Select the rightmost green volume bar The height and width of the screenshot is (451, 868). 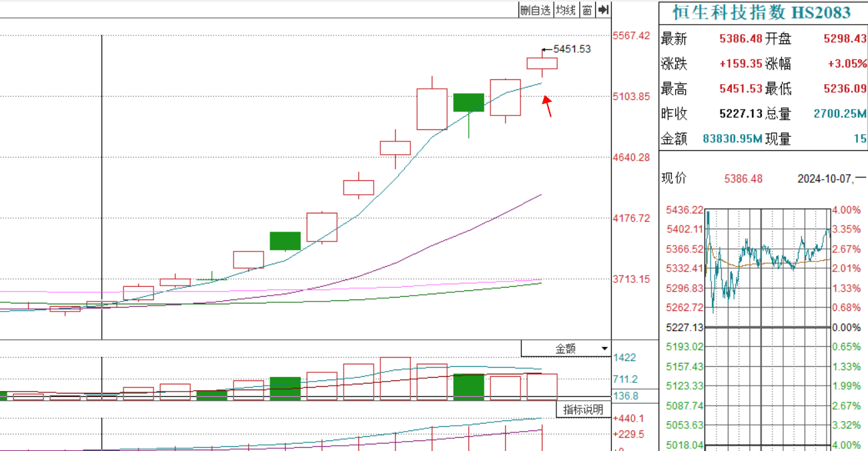tap(468, 387)
